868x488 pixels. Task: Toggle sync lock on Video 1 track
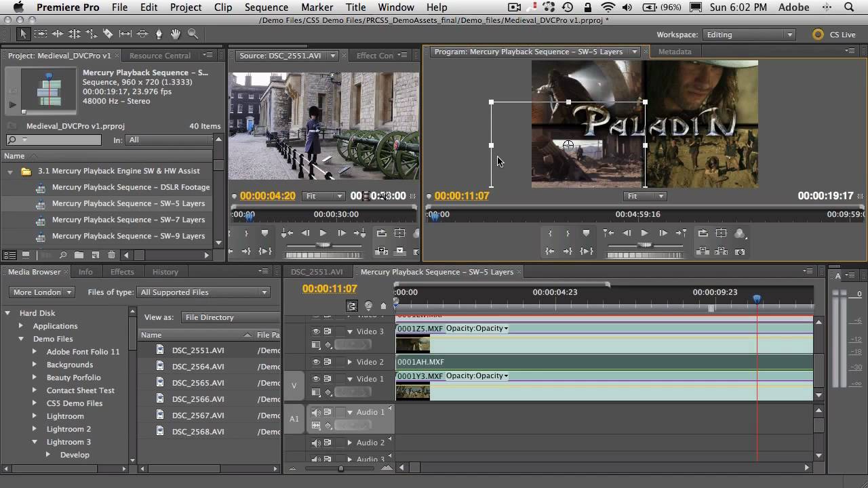(x=327, y=379)
